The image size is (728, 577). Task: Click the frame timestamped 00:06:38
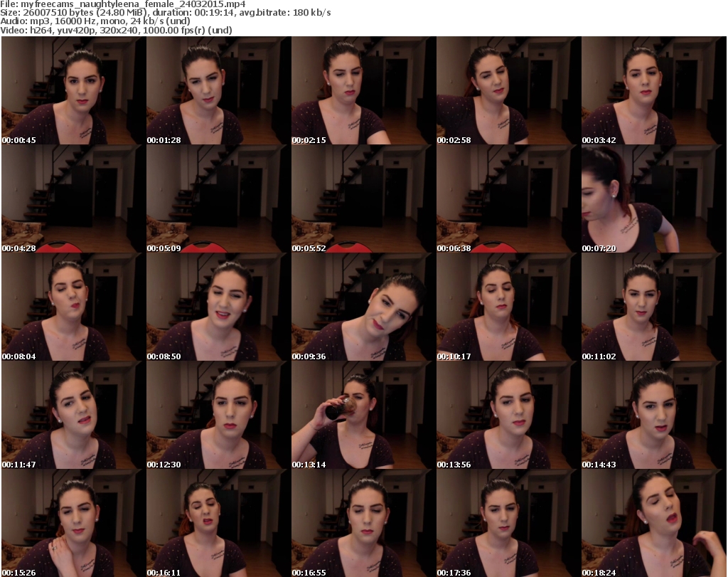[x=509, y=198]
